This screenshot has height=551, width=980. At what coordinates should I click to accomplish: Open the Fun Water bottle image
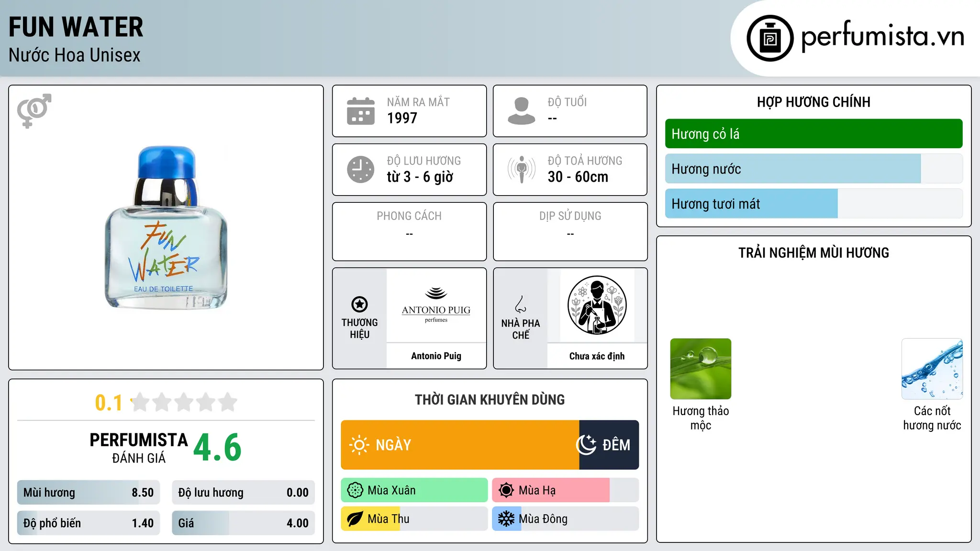(166, 228)
